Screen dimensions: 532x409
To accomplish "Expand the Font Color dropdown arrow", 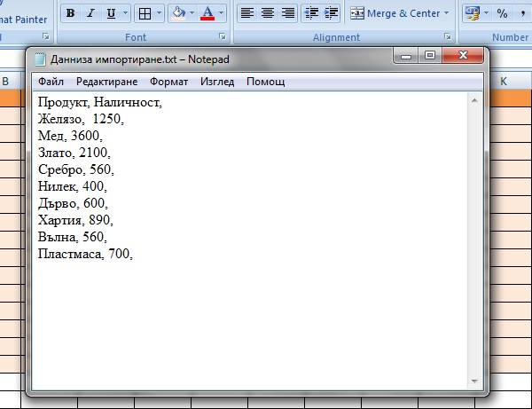I will coord(221,13).
